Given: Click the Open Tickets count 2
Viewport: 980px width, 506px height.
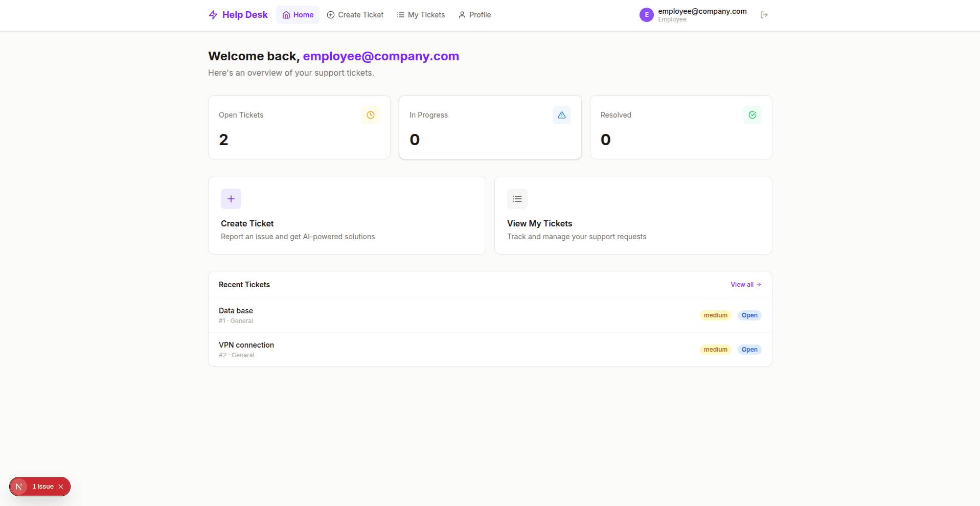Looking at the screenshot, I should [x=223, y=140].
